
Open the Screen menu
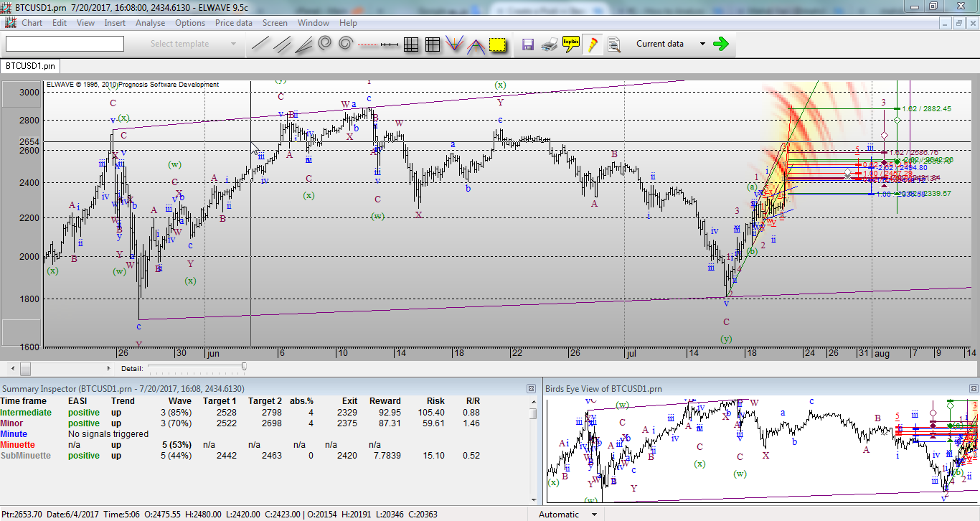[275, 22]
